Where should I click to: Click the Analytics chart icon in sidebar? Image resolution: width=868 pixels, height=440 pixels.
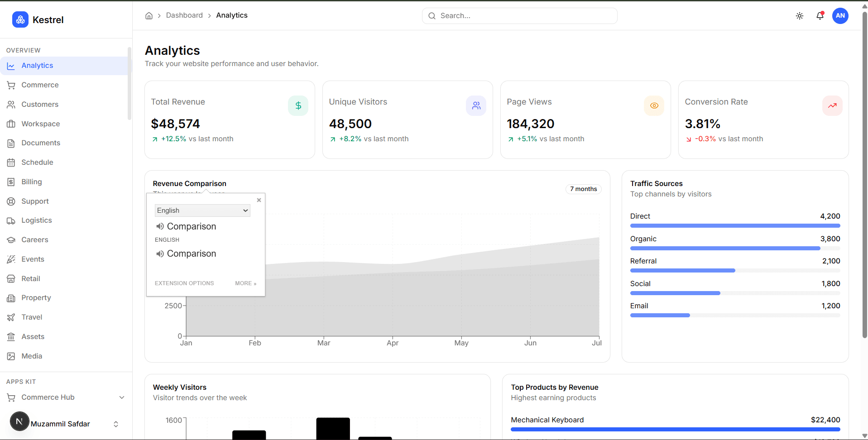pyautogui.click(x=11, y=66)
